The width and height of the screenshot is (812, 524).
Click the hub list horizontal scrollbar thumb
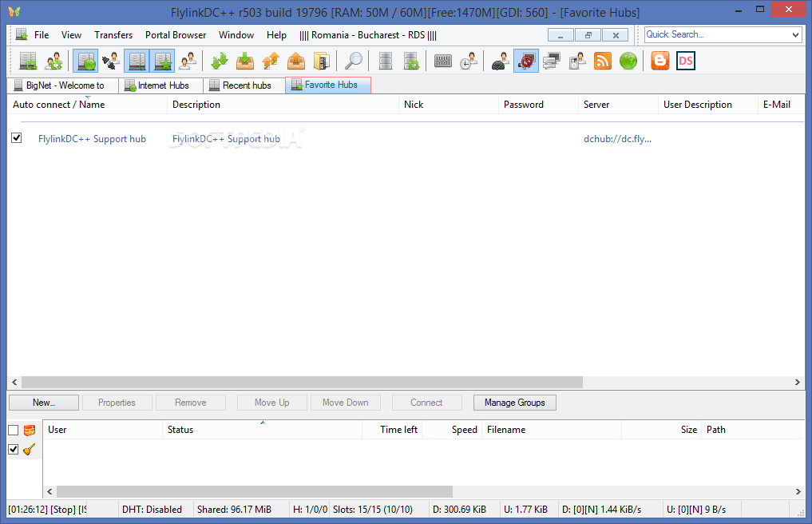click(x=302, y=383)
